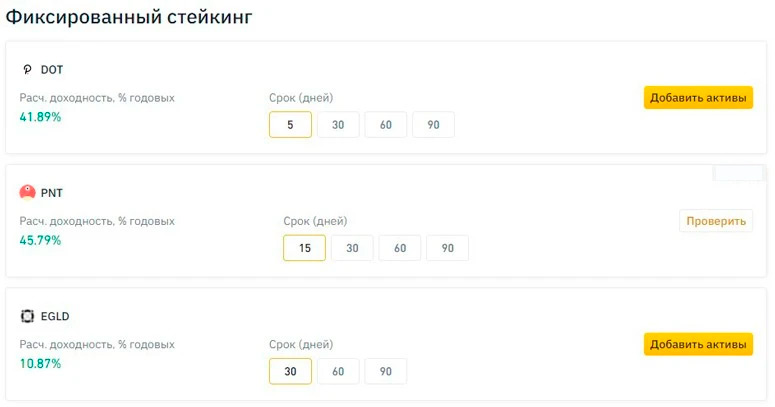Select 30 days term for DOT
Image resolution: width=775 pixels, height=407 pixels.
338,124
